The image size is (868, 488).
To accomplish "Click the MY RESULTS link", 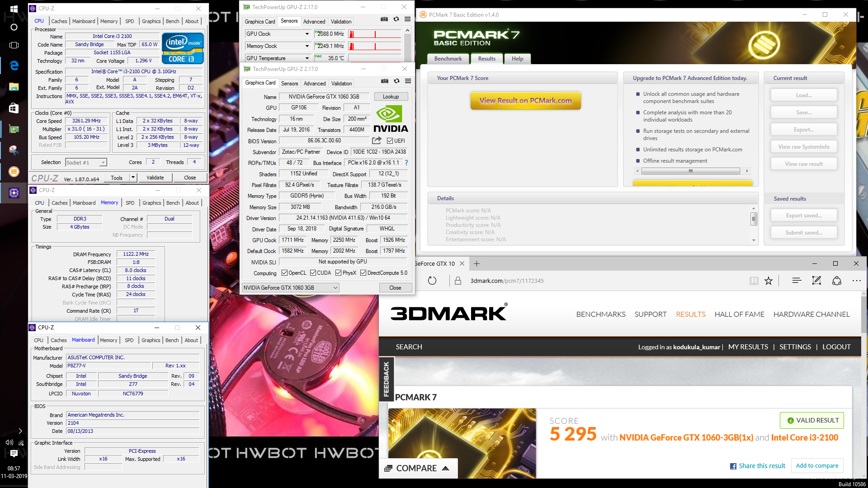I will [748, 347].
